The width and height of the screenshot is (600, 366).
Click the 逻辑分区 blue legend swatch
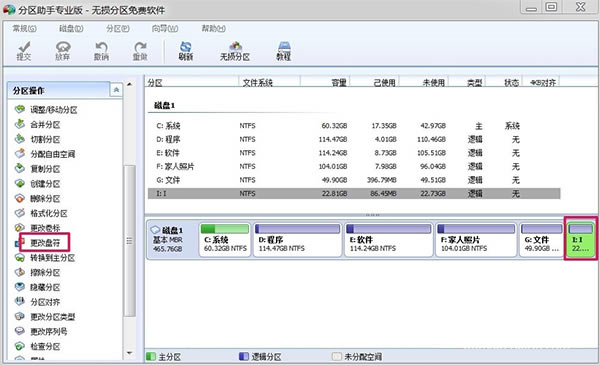[244, 356]
